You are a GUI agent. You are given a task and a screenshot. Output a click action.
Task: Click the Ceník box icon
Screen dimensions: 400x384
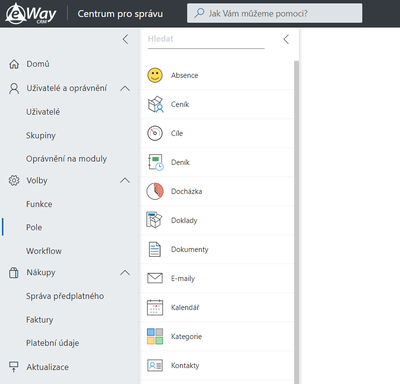(x=155, y=104)
